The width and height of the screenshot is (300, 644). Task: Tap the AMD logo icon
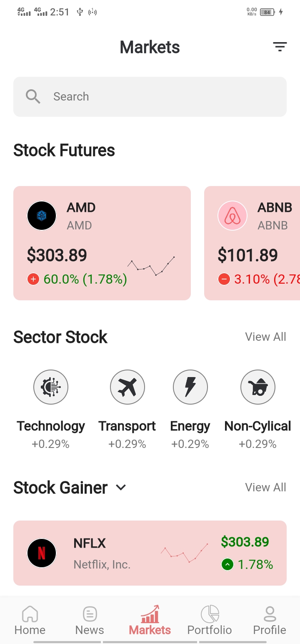pyautogui.click(x=42, y=216)
